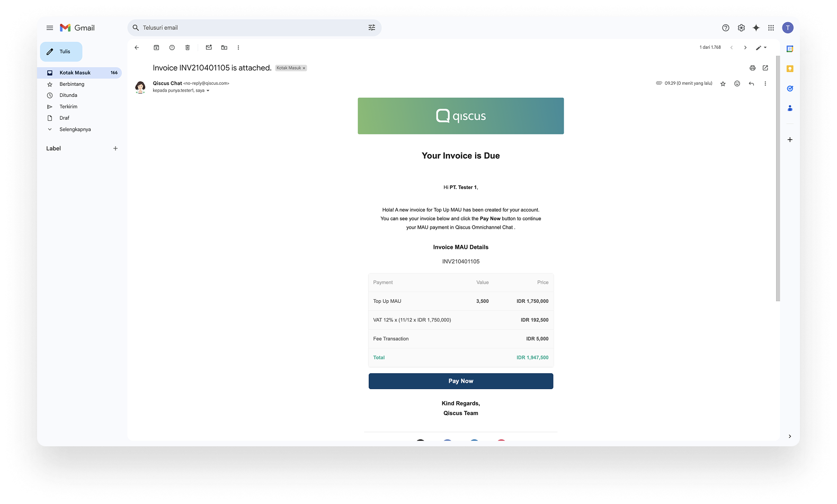
Task: Open Settings gear icon
Action: (x=741, y=28)
